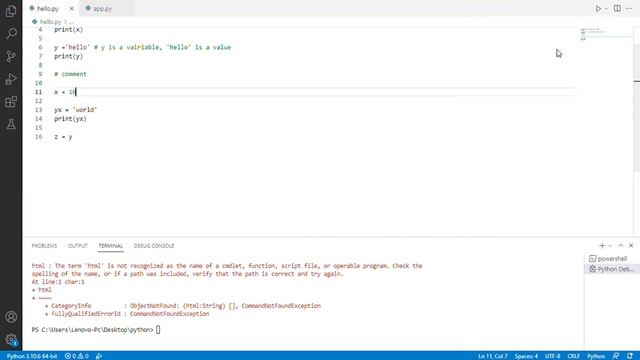Open the Debug Console panel tab

coord(154,246)
